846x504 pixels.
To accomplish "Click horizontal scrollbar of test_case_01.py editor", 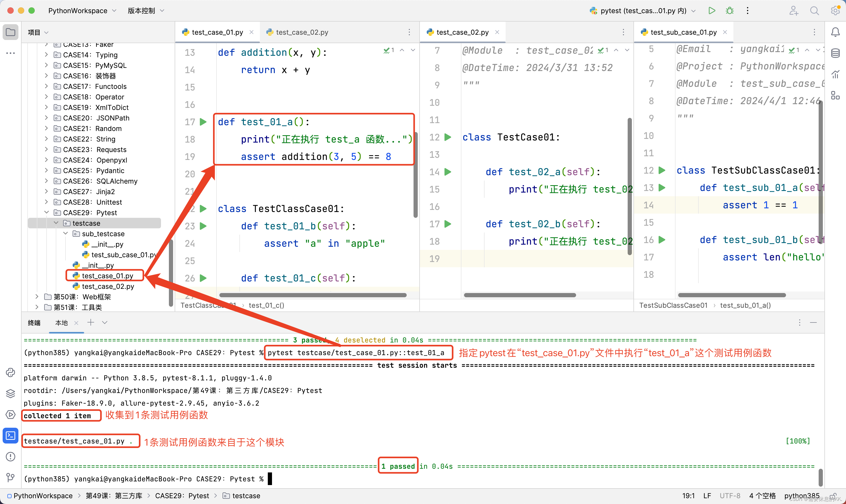I will point(313,295).
